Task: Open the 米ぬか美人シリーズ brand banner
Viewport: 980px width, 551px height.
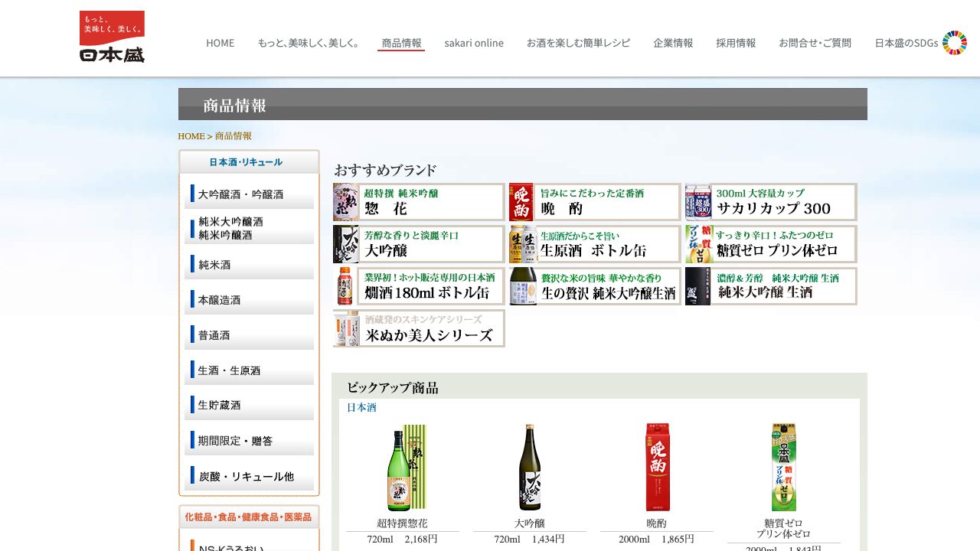Action: 419,328
